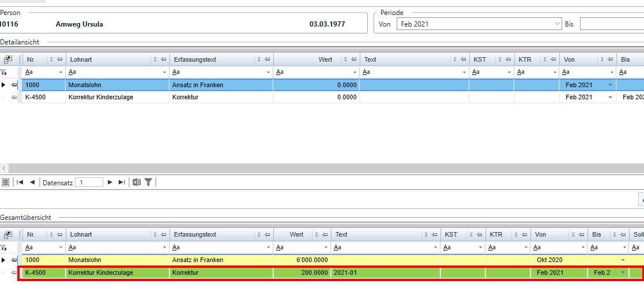The width and height of the screenshot is (644, 284).
Task: Jump to first record in navigator
Action: point(20,182)
